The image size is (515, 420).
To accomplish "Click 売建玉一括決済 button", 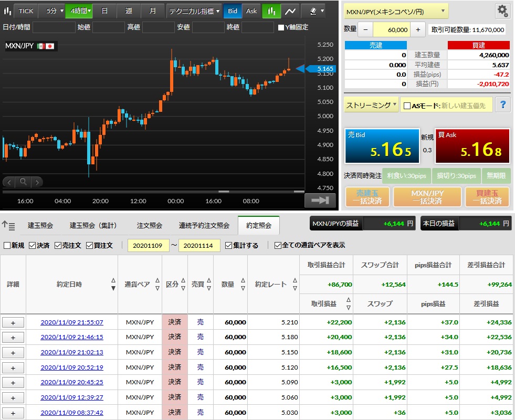I will (367, 197).
